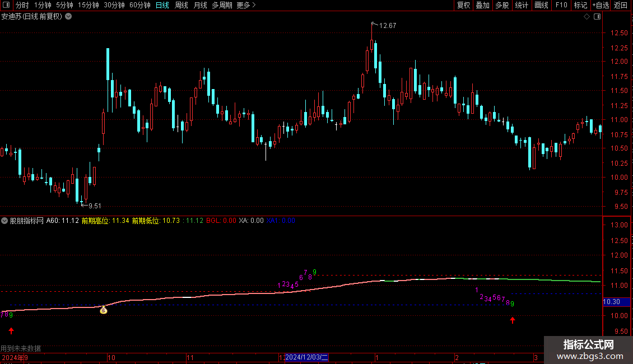Select the 日线 daily period tab
This screenshot has width=633, height=364.
[x=162, y=5]
